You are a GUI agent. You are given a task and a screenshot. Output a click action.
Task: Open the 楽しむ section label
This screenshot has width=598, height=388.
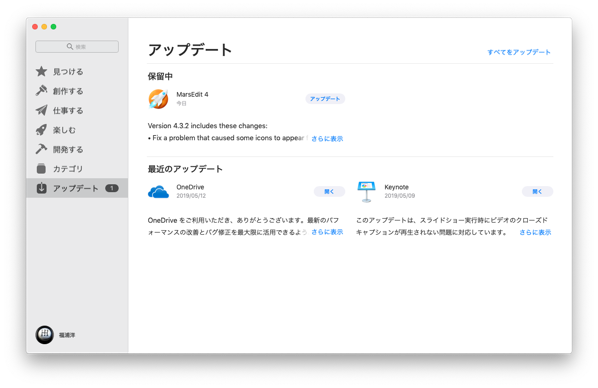[x=64, y=130]
